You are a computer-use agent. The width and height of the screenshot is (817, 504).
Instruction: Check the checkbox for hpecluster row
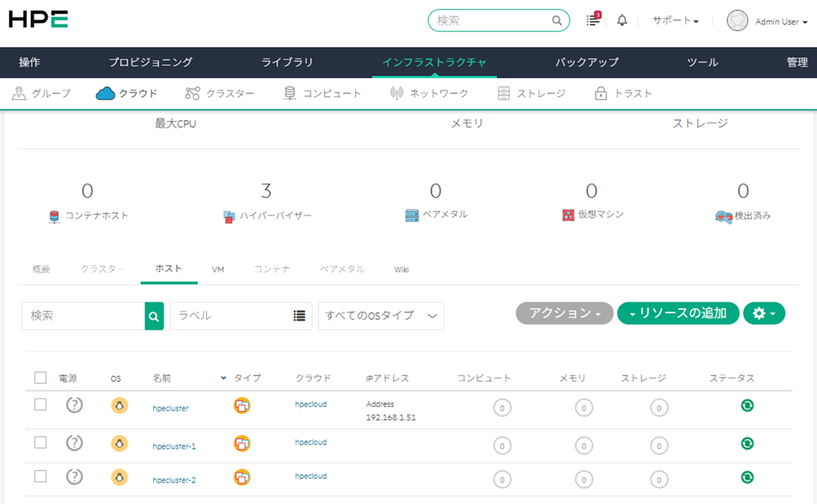tap(40, 405)
